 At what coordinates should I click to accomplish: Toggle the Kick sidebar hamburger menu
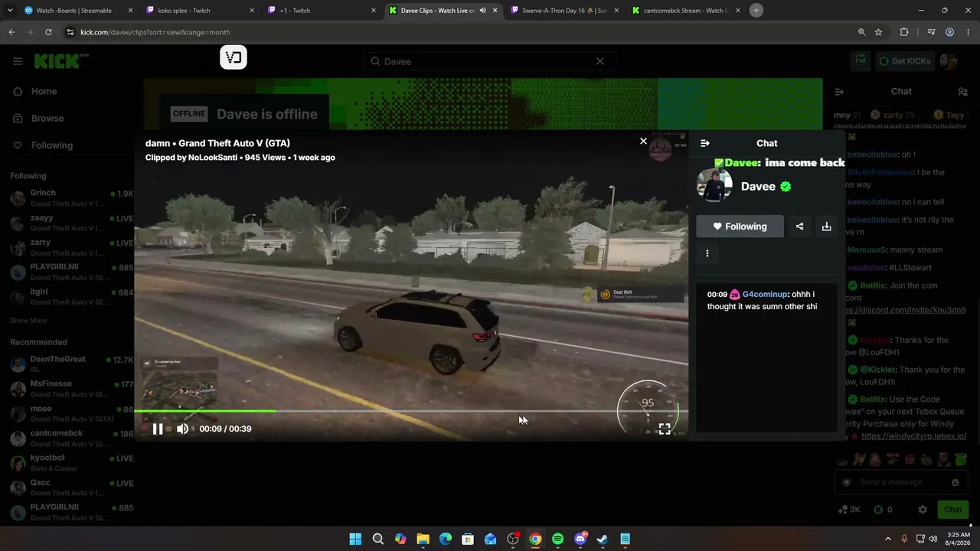[18, 61]
